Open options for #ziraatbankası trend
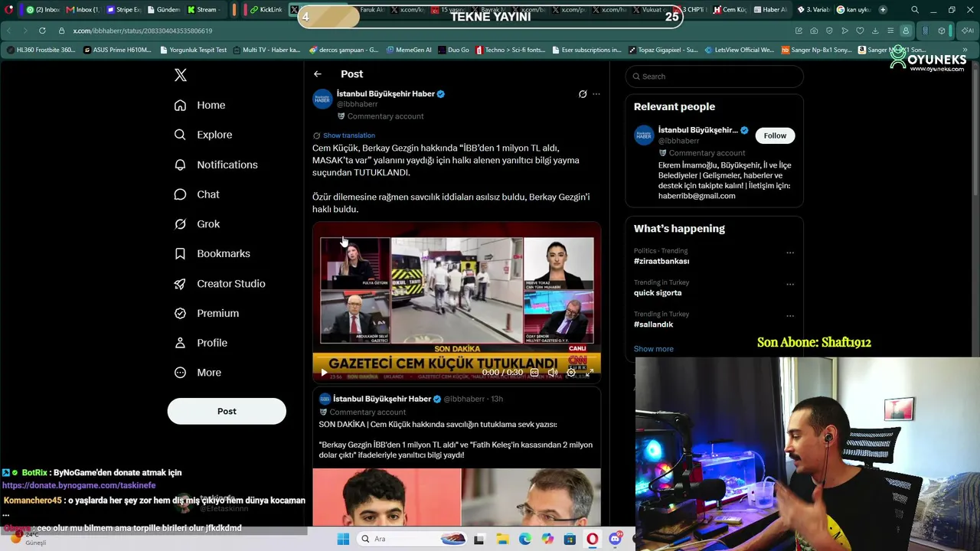This screenshot has height=551, width=980. pyautogui.click(x=790, y=253)
